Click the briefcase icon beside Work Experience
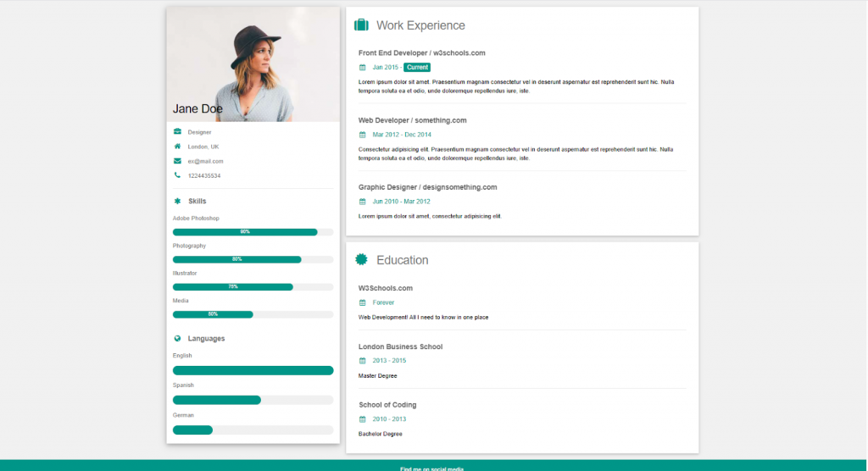The width and height of the screenshot is (868, 471). [x=361, y=25]
